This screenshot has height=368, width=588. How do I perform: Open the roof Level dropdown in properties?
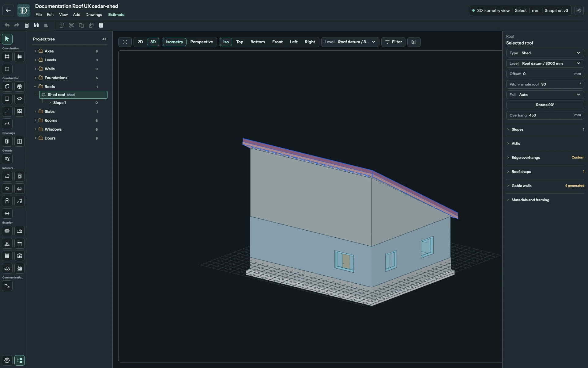[545, 63]
